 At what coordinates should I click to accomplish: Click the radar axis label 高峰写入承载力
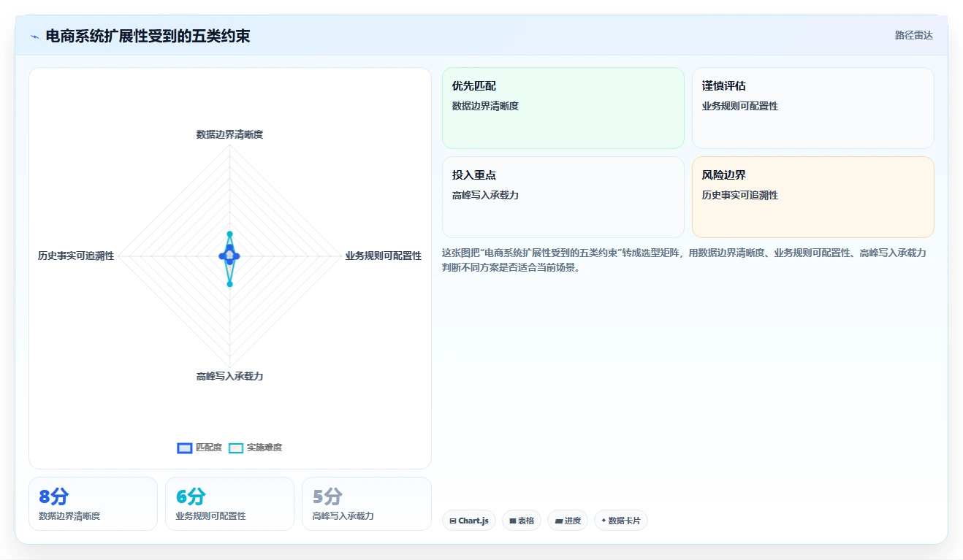point(229,377)
